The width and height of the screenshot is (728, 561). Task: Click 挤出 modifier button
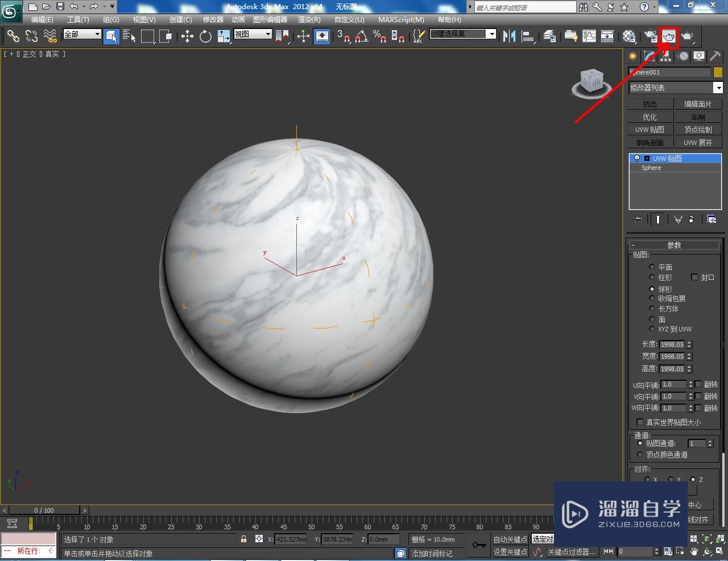[x=650, y=104]
